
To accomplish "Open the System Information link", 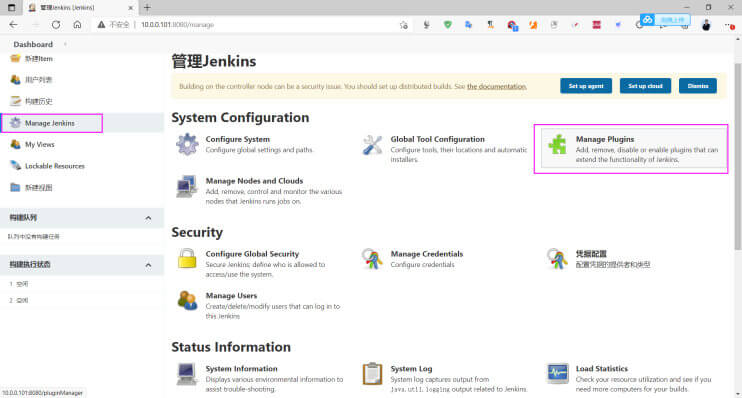I will 241,369.
